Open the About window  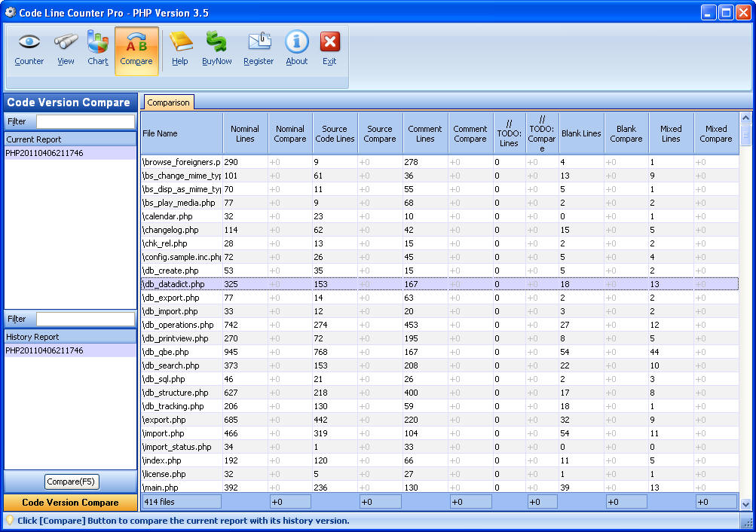pos(296,49)
